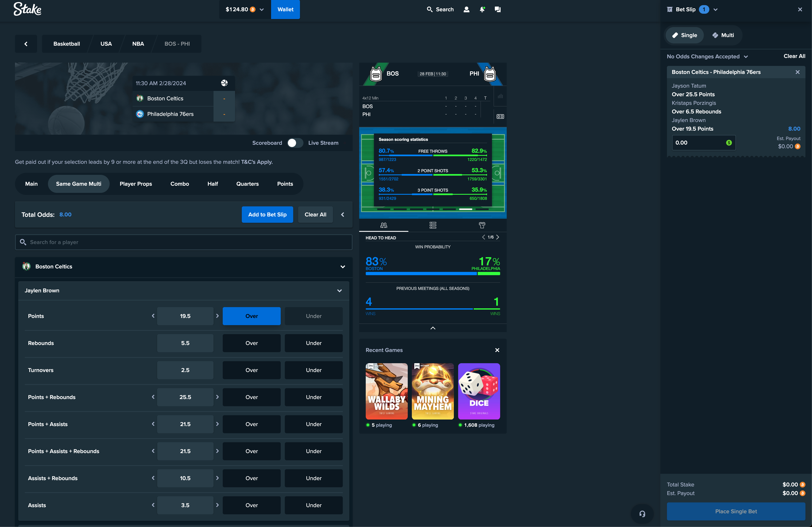Go to previous head to head page
812x527 pixels.
[x=483, y=237]
